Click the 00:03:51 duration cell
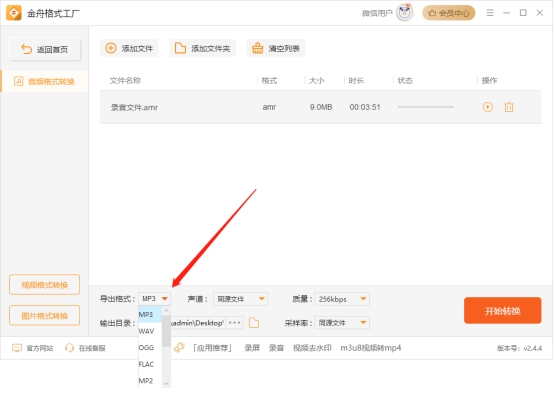Image resolution: width=554 pixels, height=398 pixels. point(365,107)
